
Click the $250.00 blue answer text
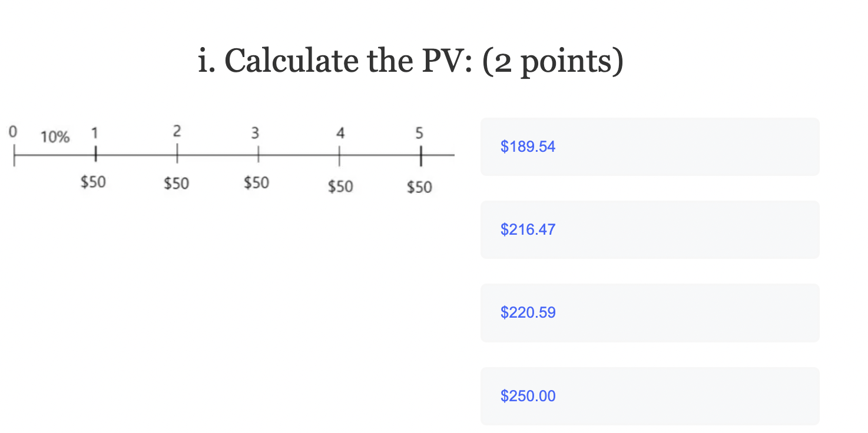click(x=528, y=396)
